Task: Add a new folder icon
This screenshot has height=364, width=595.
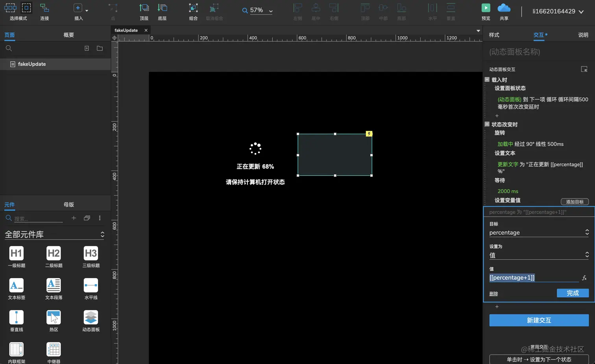Action: 100,48
